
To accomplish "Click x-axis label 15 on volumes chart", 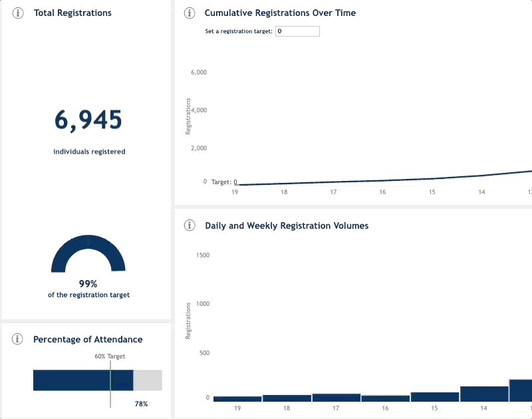I will coord(435,408).
